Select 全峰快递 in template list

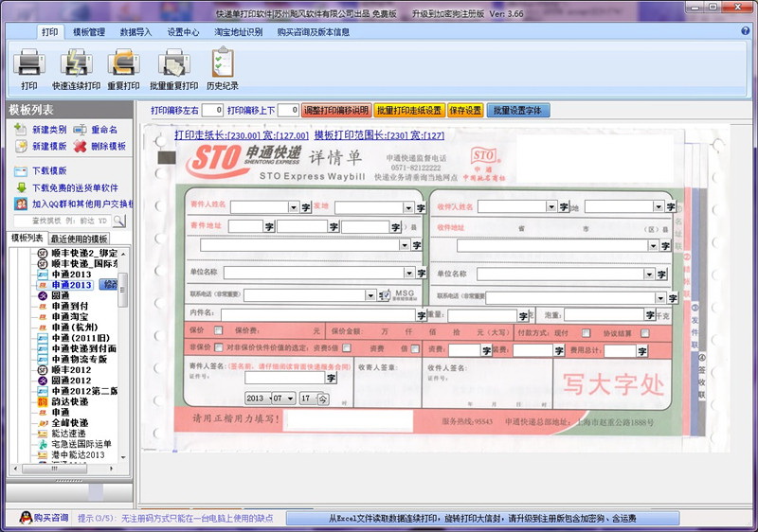69,423
